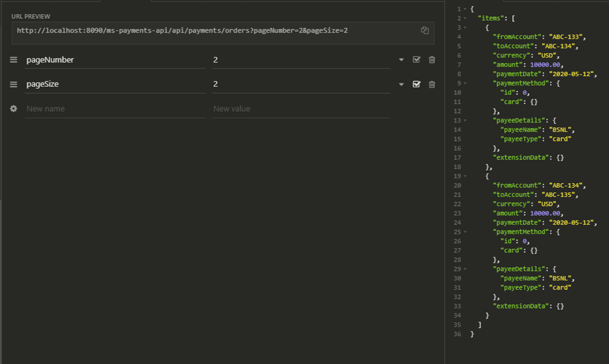The image size is (609, 364).
Task: Collapse the second item object on line 19
Action: coord(465,177)
